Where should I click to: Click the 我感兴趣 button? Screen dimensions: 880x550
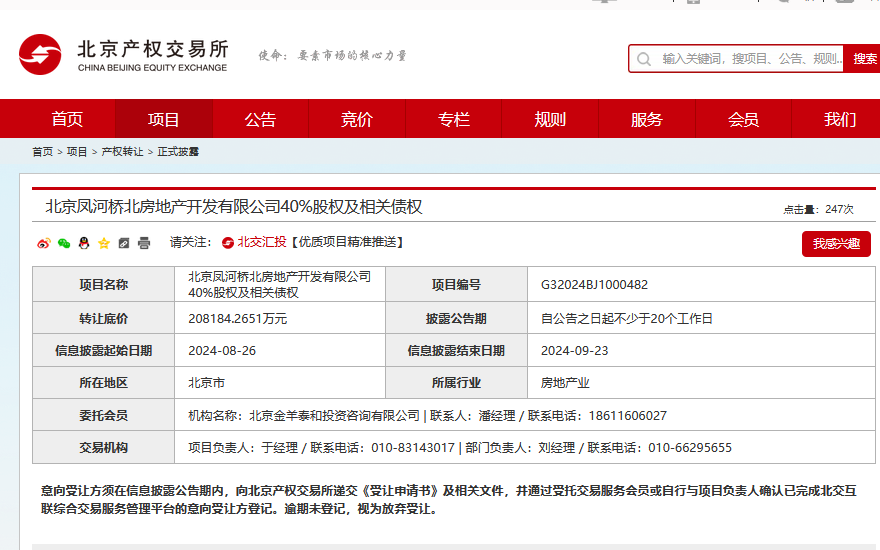pyautogui.click(x=835, y=244)
